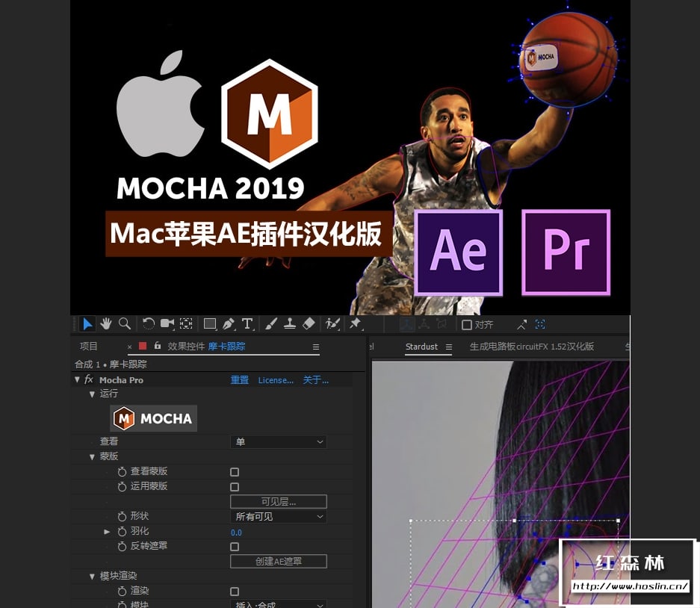Click the stopwatch for 运用蒙版

tap(122, 486)
